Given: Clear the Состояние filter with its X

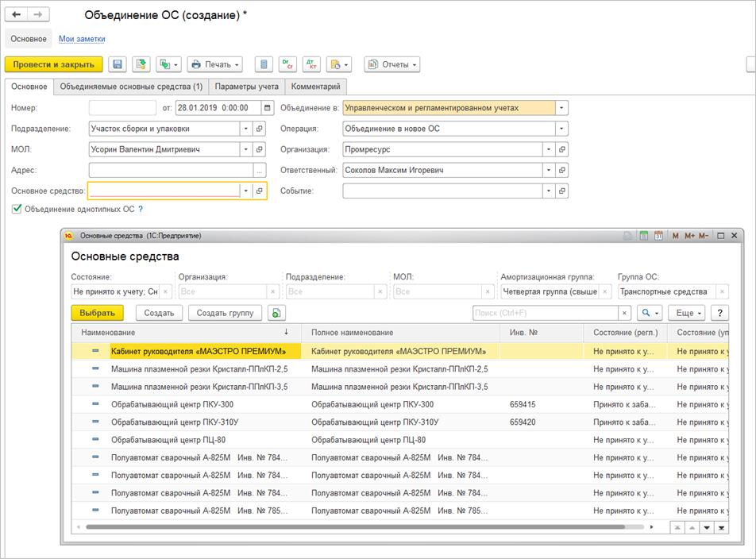Looking at the screenshot, I should click(x=165, y=292).
